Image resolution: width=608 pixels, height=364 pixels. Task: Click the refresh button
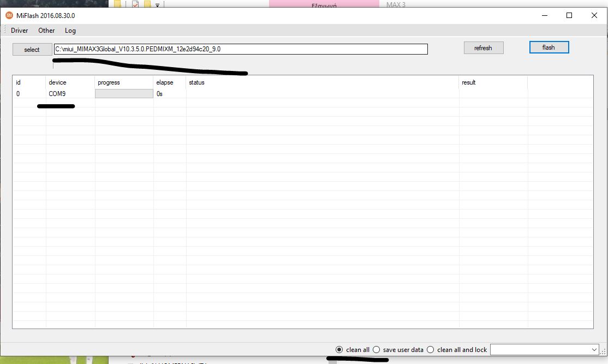click(484, 48)
